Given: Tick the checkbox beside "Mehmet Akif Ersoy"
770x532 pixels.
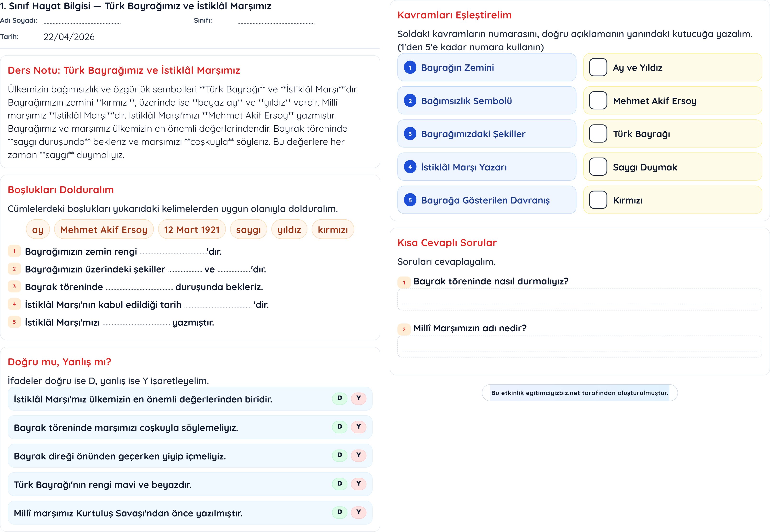Looking at the screenshot, I should click(x=598, y=101).
